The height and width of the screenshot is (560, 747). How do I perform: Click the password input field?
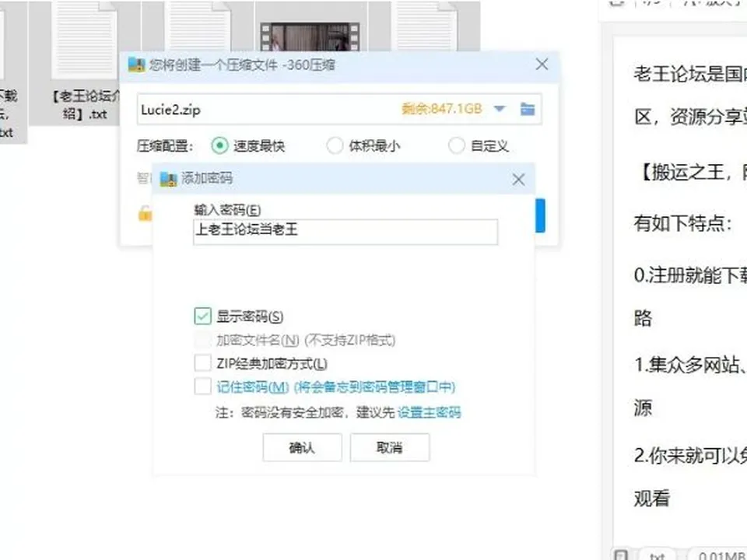click(345, 232)
